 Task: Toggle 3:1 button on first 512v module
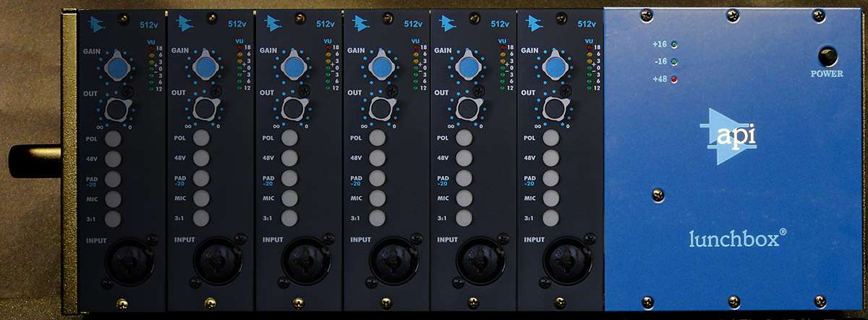114,218
